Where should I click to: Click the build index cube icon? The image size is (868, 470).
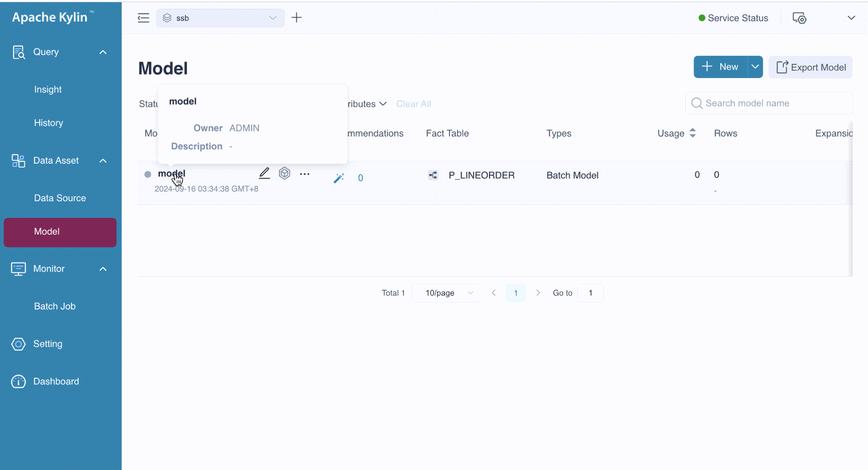tap(284, 173)
